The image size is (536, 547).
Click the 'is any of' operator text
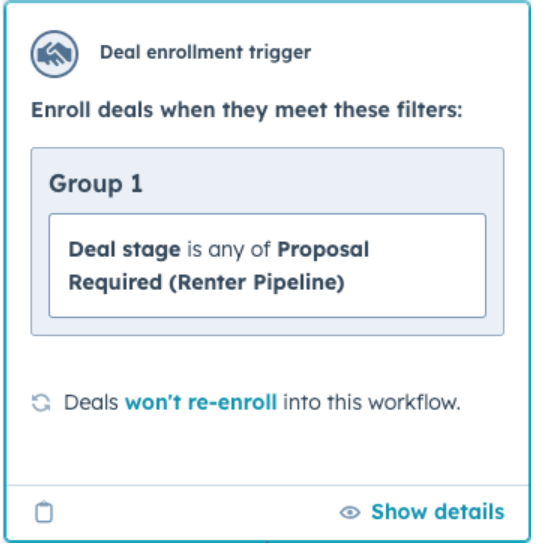pos(229,250)
